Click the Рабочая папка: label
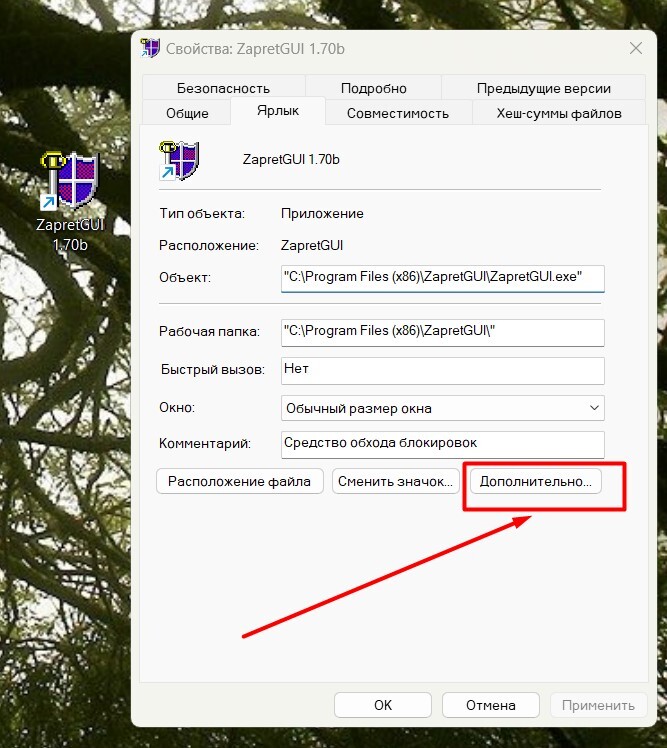The height and width of the screenshot is (748, 667). point(209,331)
